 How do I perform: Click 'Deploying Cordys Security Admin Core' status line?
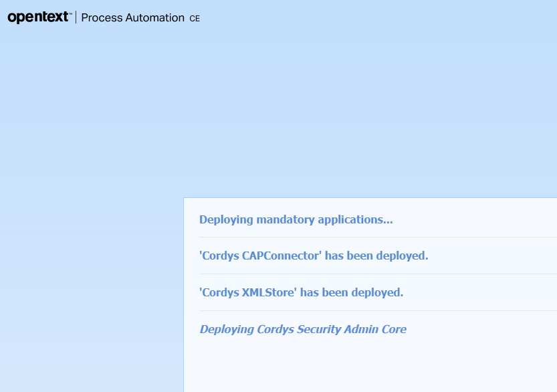pyautogui.click(x=303, y=329)
